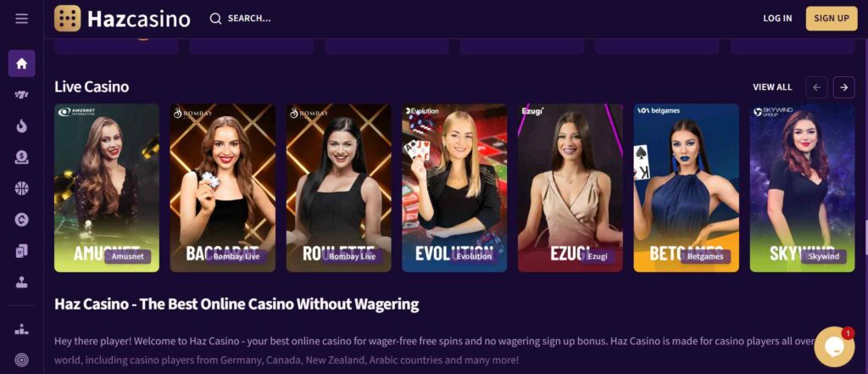Open the slots 777 sidebar icon
Image resolution: width=868 pixels, height=374 pixels.
click(x=21, y=95)
